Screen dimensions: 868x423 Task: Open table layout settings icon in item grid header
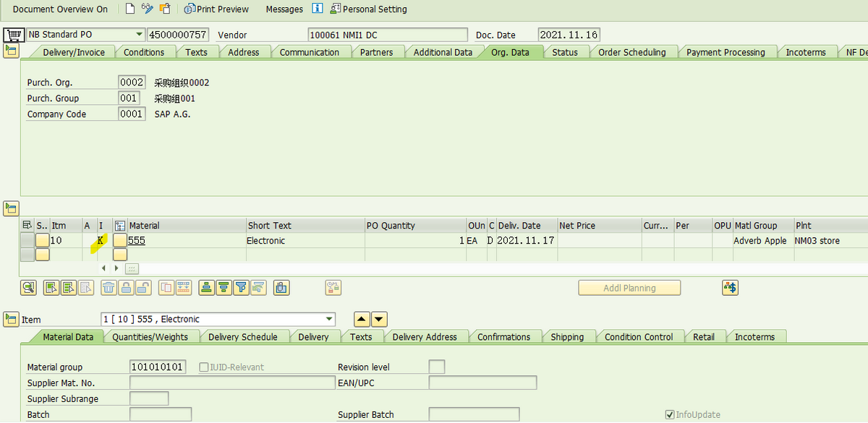(27, 226)
